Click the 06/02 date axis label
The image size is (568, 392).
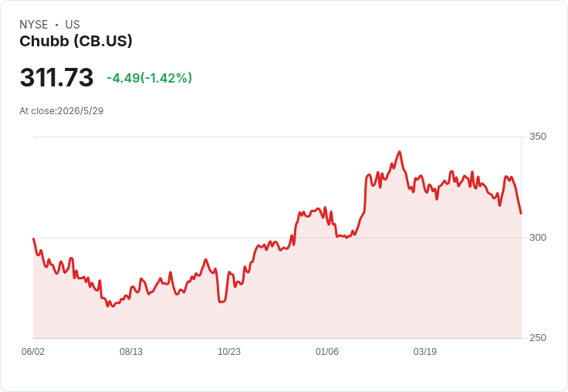tap(33, 352)
